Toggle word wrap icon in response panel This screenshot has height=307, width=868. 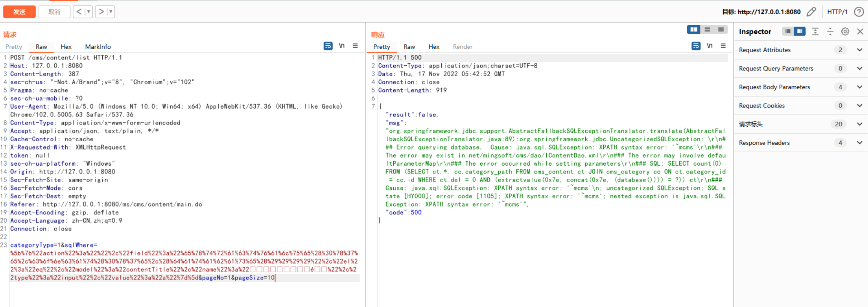696,46
